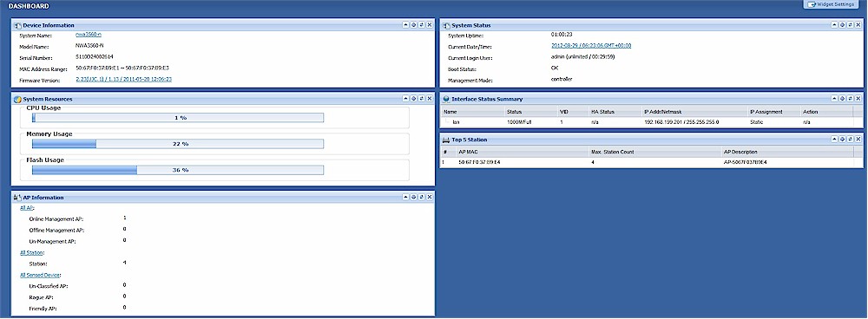
Task: Click the 1000M/Full status cell
Action: 519,121
